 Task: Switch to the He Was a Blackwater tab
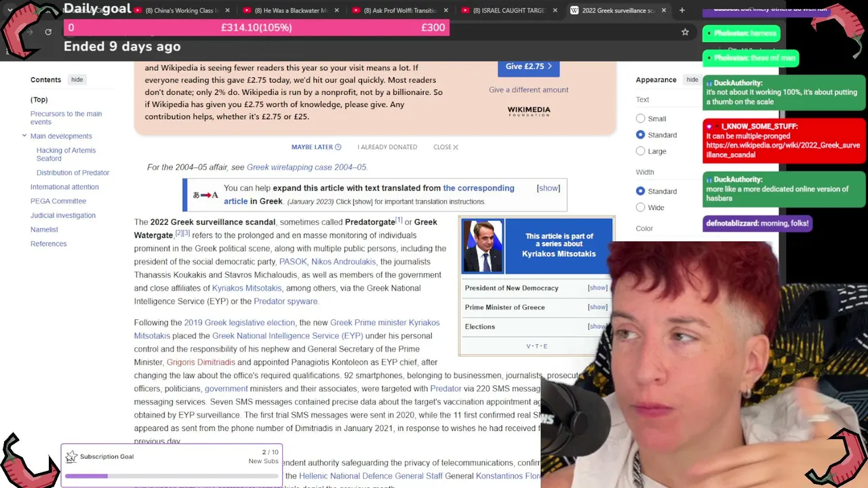point(290,10)
